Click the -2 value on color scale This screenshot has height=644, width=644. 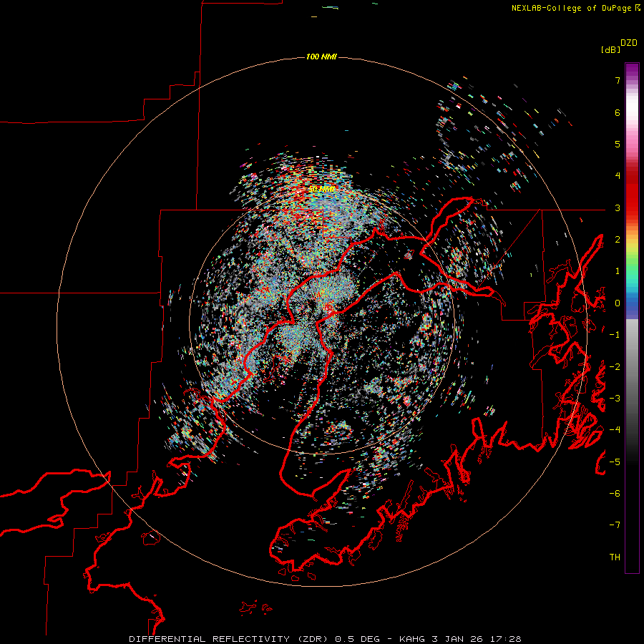click(x=615, y=367)
